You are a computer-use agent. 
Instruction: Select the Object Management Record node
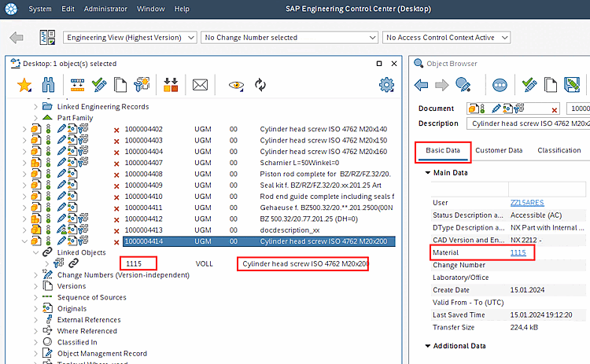pos(102,354)
